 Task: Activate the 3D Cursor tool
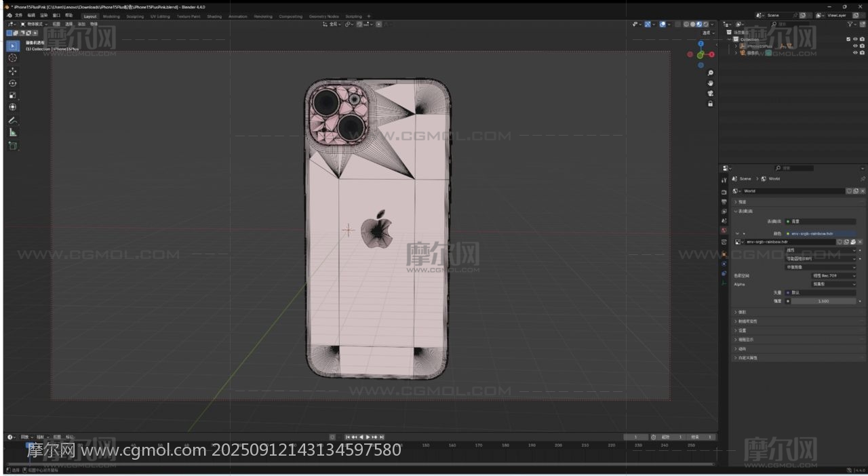pos(12,58)
